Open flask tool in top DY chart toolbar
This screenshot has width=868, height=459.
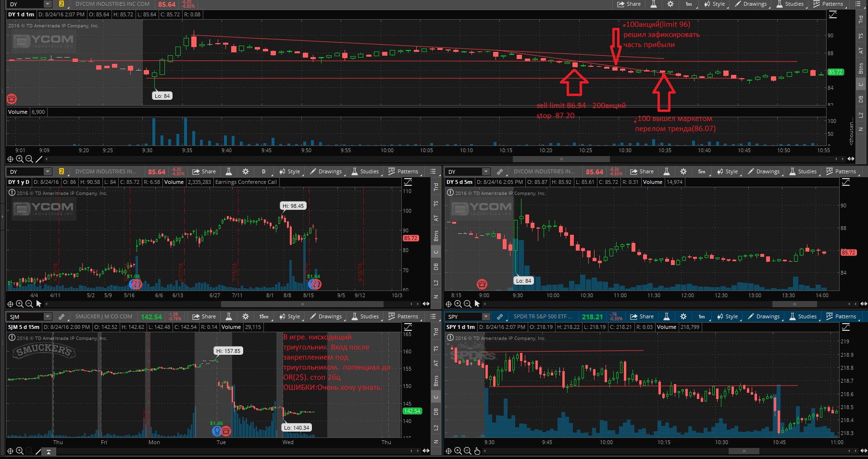click(x=654, y=4)
